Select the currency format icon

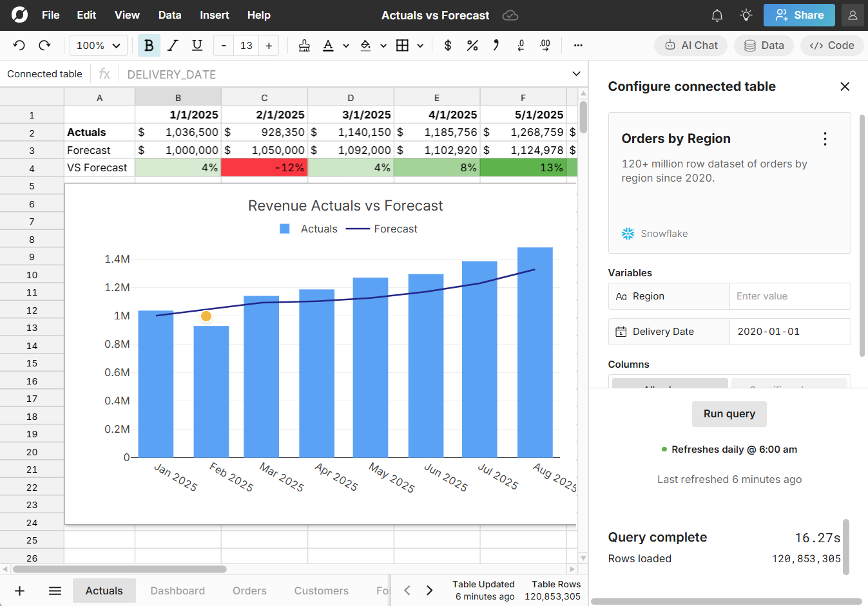(x=448, y=46)
